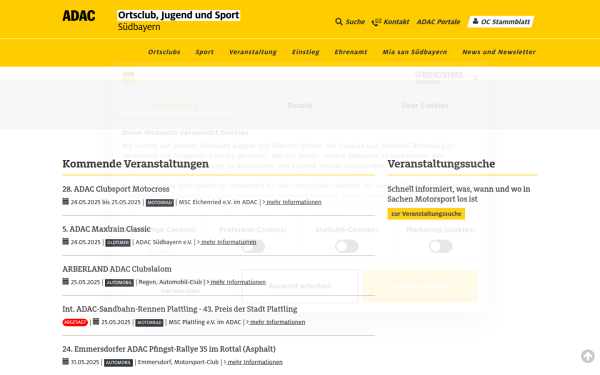Open the Einstieg menu

click(x=305, y=52)
